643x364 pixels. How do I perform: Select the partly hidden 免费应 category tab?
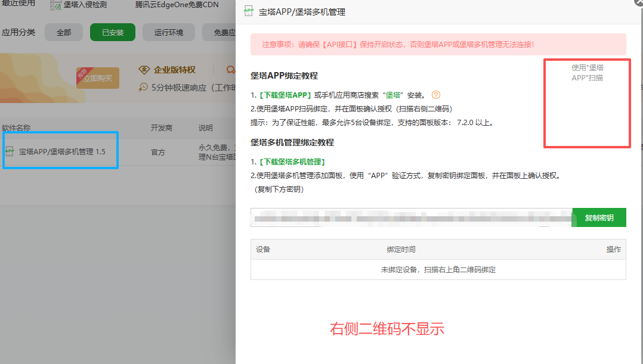[x=220, y=32]
